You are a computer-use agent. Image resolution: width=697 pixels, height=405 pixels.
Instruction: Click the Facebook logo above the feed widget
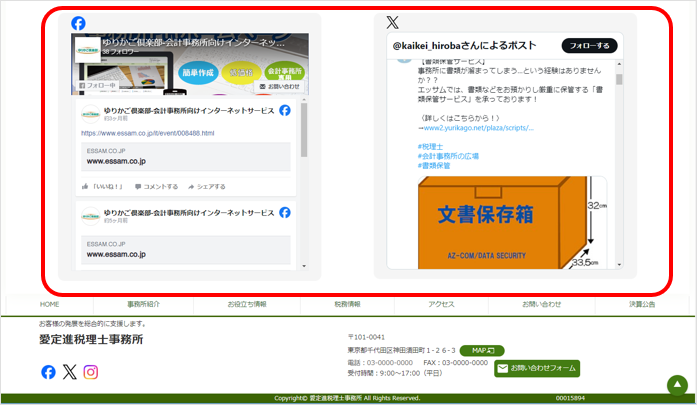coord(78,23)
